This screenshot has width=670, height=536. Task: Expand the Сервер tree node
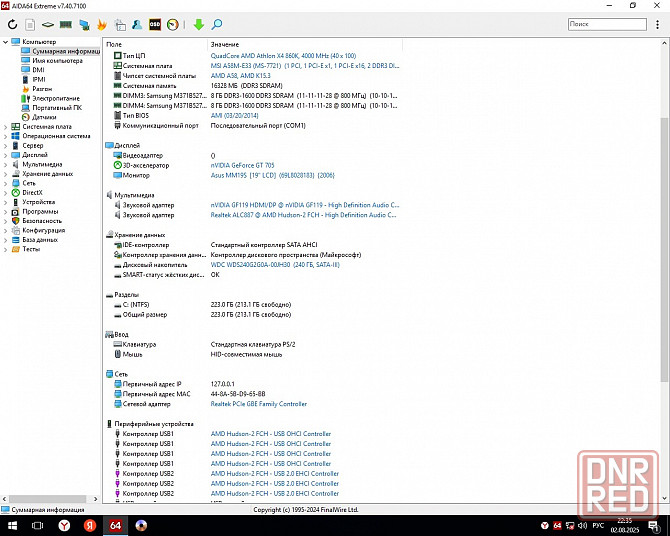coord(6,145)
